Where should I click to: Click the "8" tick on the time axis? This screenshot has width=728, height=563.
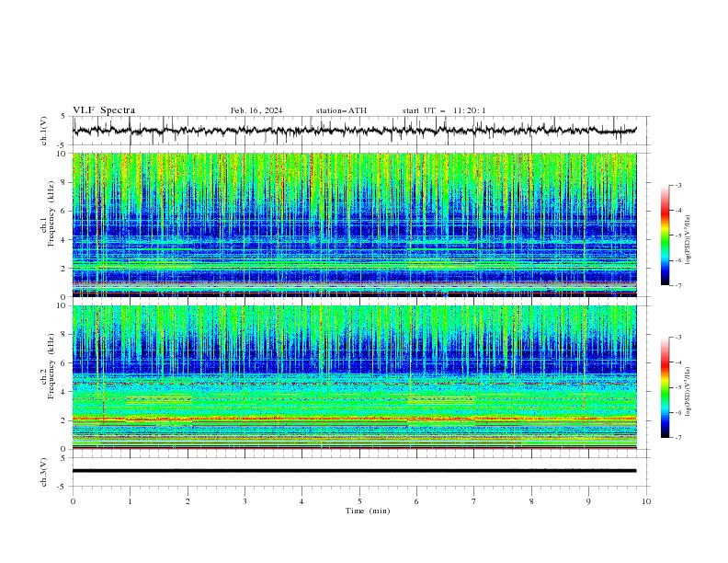531,501
